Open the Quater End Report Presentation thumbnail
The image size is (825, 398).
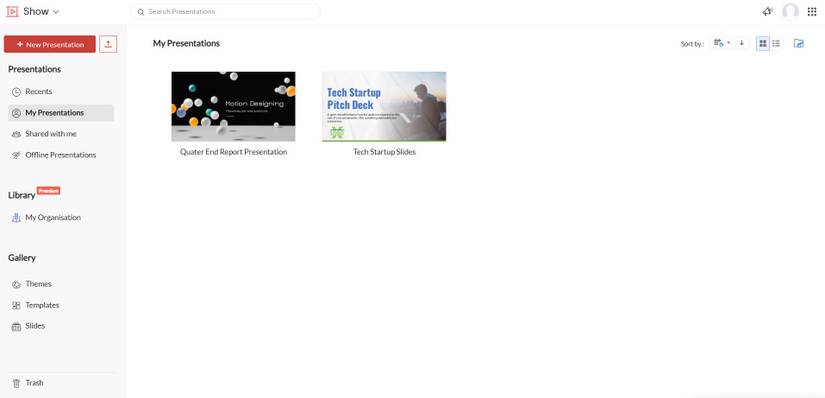click(x=233, y=106)
